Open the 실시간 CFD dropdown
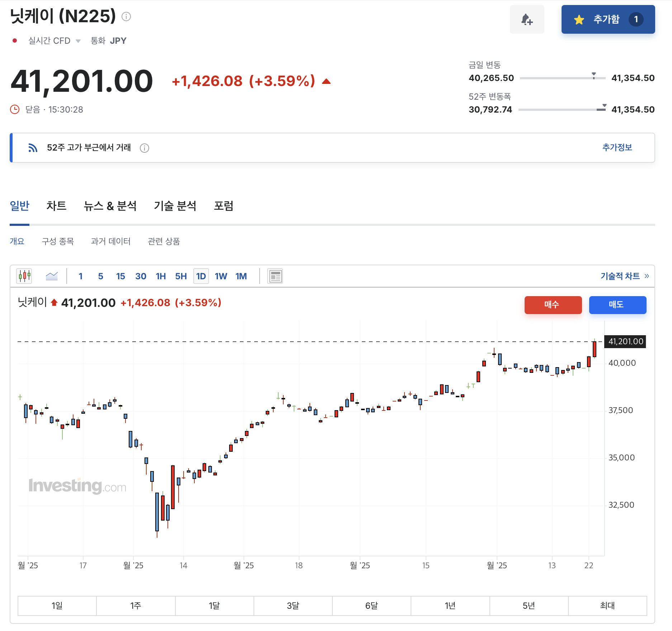672x631 pixels. click(x=54, y=41)
